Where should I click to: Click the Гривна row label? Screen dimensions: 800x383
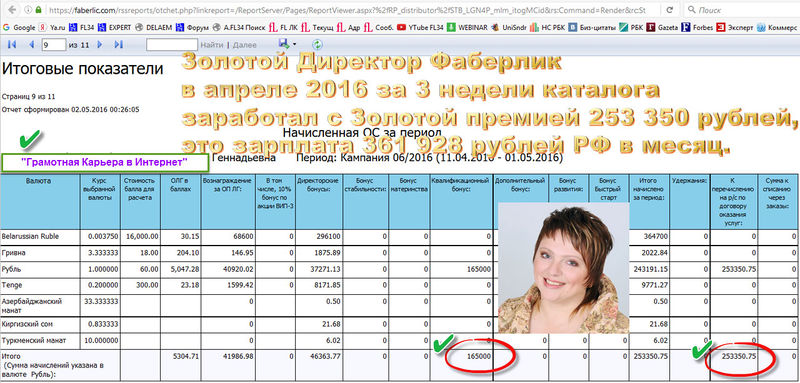[x=13, y=253]
